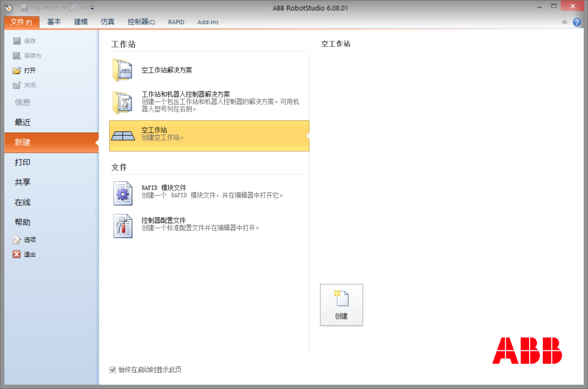Open the Undo history dropdown arrow
The height and width of the screenshot is (389, 588).
pyautogui.click(x=46, y=8)
